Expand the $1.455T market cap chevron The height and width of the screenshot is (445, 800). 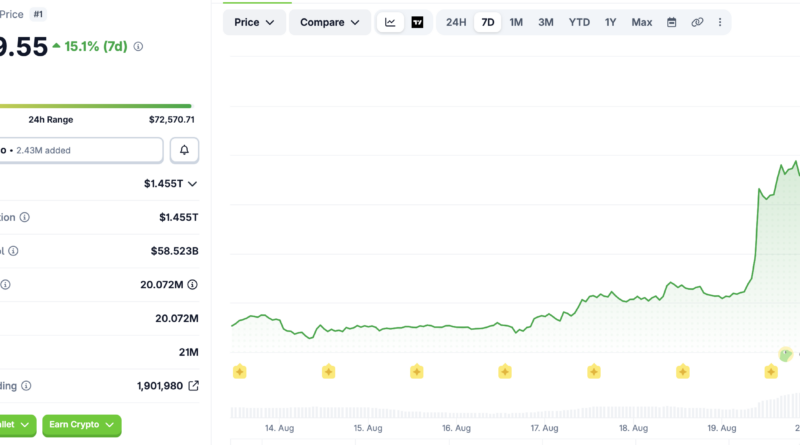192,184
